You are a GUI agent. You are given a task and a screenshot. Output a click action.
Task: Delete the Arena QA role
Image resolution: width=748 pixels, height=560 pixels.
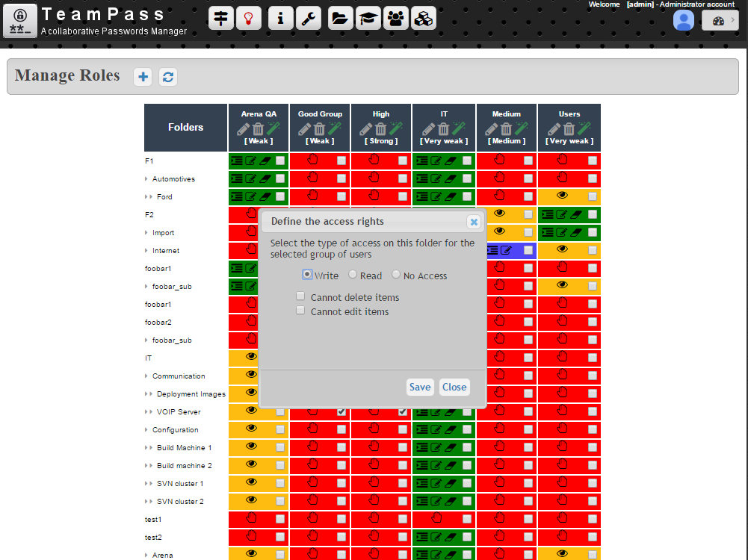(258, 128)
